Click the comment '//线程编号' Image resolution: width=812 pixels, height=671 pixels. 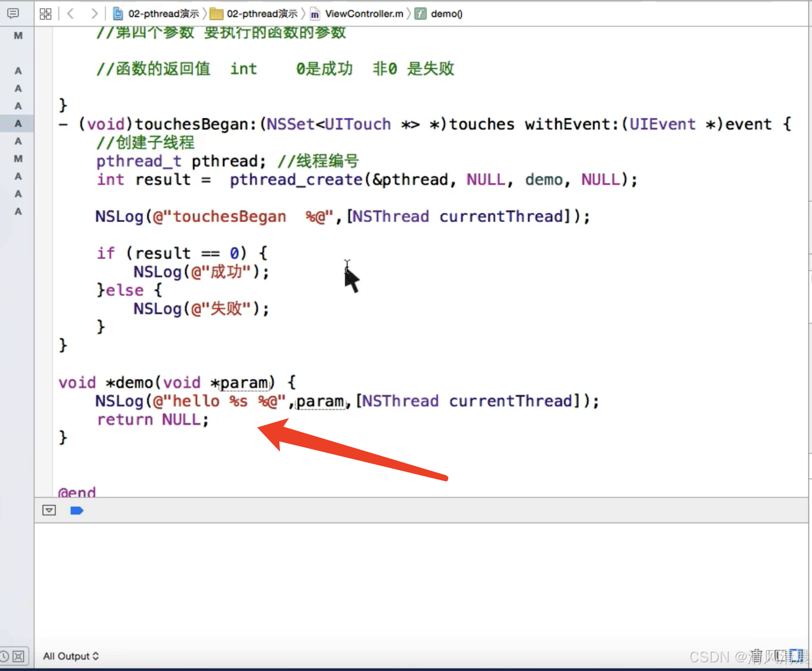point(318,161)
